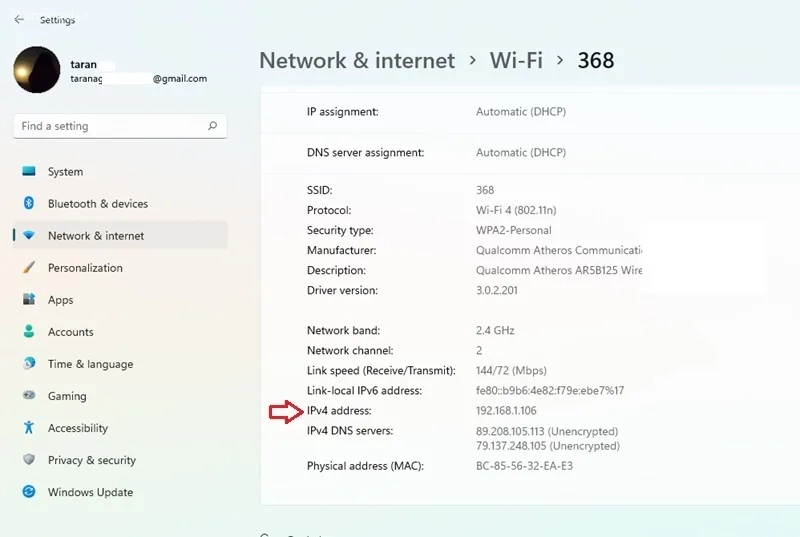Click Network & internet breadcrumb link
This screenshot has height=537, width=800.
coord(357,61)
